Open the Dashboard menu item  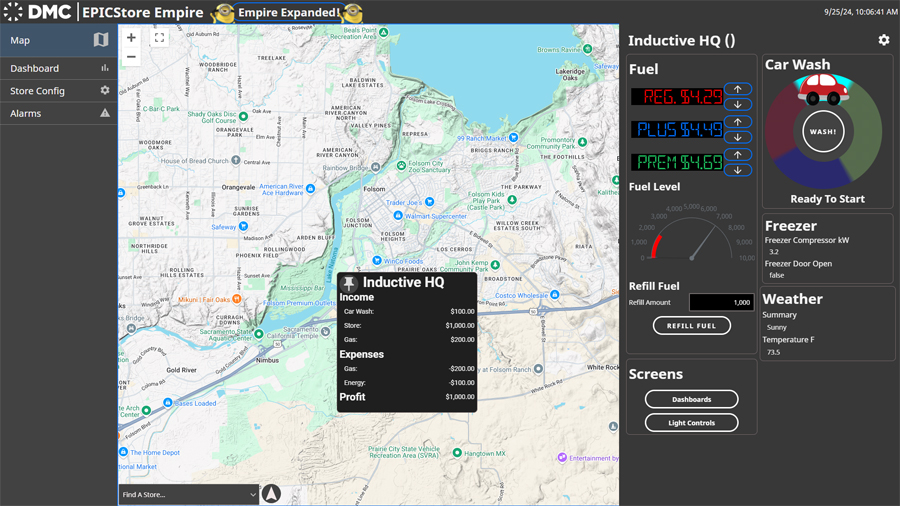pos(59,68)
